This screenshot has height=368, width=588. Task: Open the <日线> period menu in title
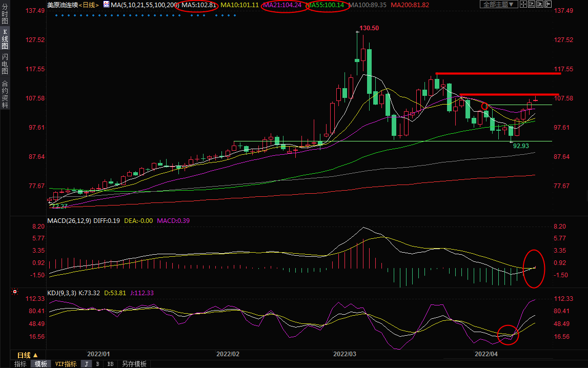(x=90, y=5)
